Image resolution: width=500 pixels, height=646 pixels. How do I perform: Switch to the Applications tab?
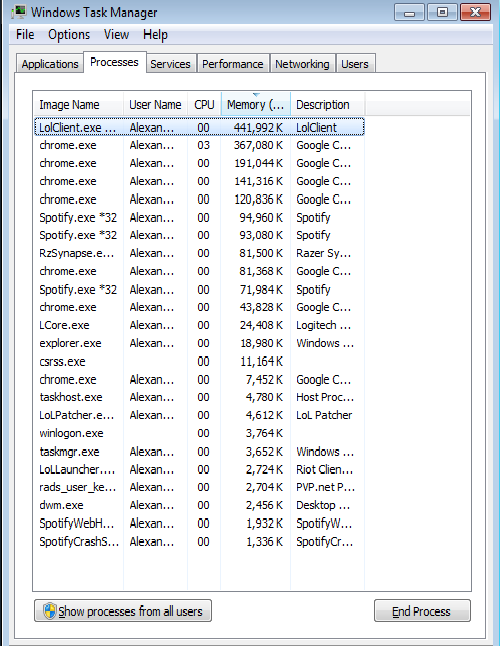pos(50,64)
